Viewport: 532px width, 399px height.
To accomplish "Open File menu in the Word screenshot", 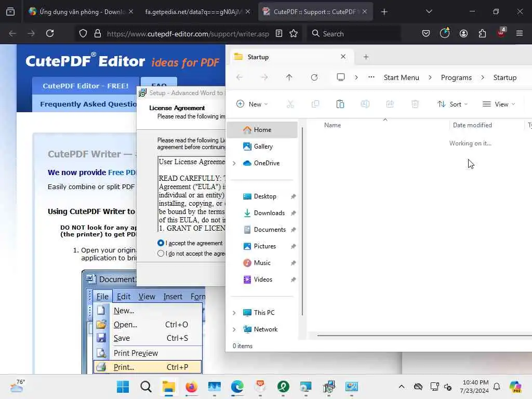I will (102, 297).
